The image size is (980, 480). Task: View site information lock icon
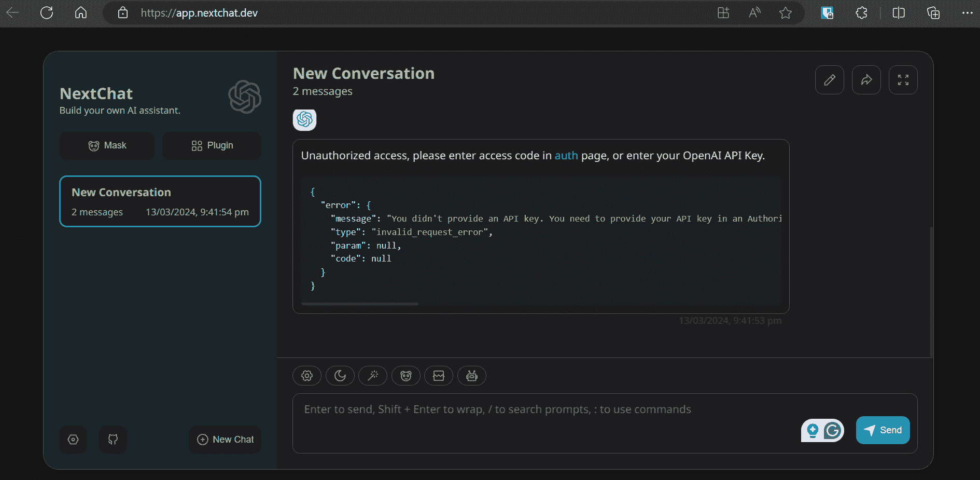123,12
